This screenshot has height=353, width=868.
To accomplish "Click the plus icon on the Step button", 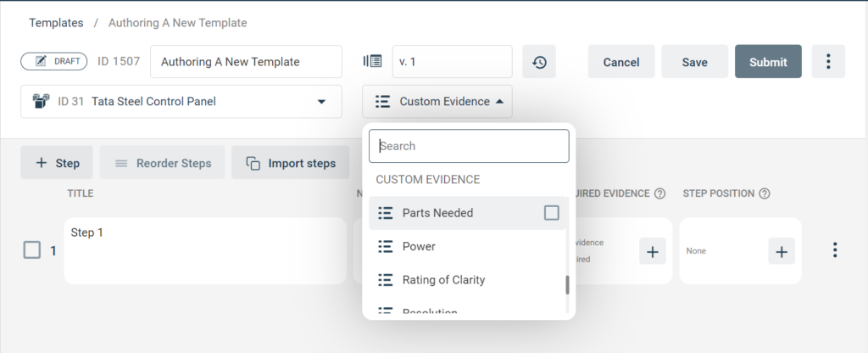I will click(41, 163).
